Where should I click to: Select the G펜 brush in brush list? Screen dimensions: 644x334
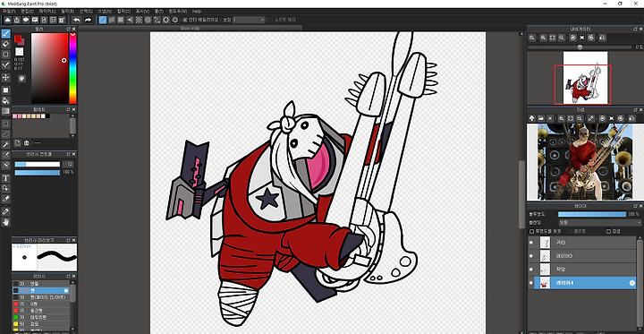coord(41,304)
